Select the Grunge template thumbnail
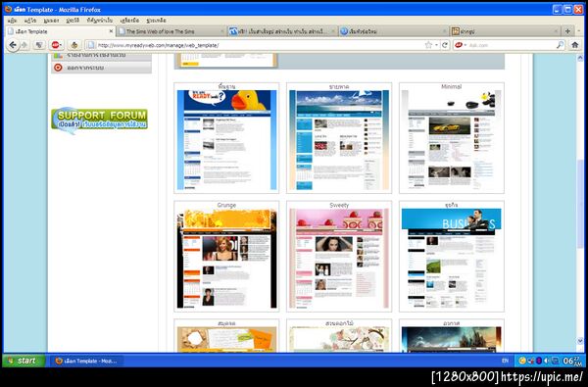Image resolution: width=588 pixels, height=387 pixels. click(x=226, y=259)
